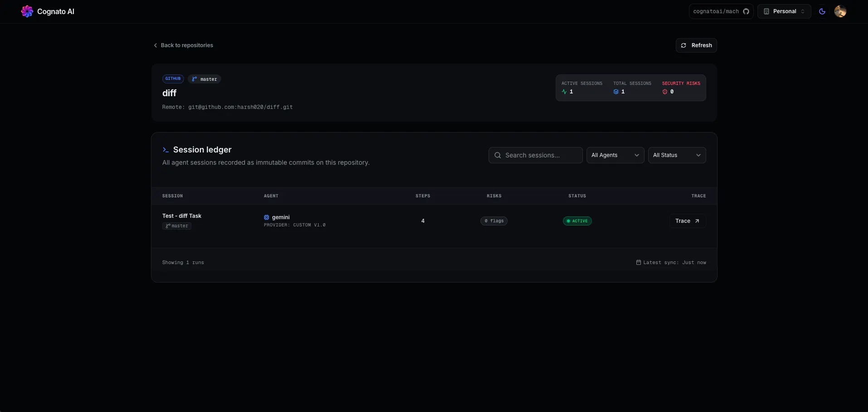
Task: Click the STATUS column header
Action: (x=577, y=196)
